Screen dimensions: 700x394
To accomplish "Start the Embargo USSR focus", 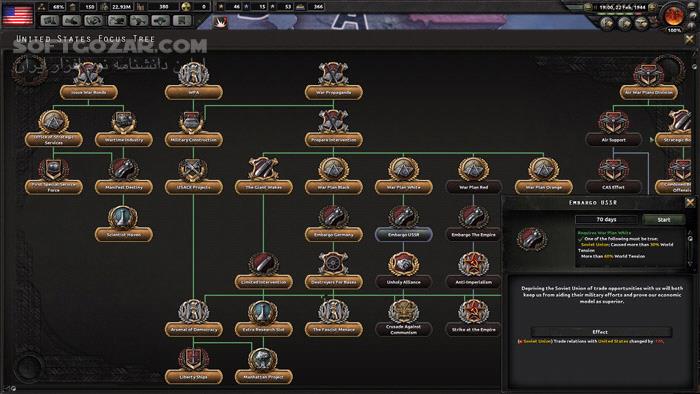I will coord(663,220).
